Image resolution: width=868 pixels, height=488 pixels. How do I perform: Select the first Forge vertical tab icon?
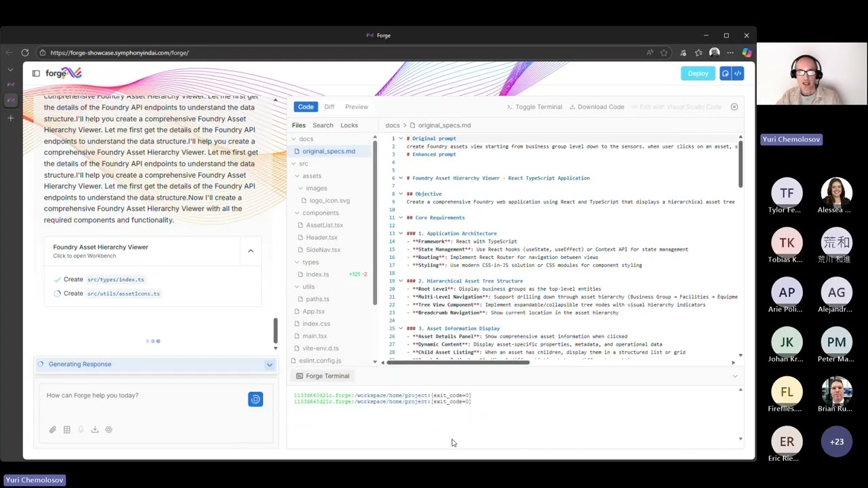(10, 84)
